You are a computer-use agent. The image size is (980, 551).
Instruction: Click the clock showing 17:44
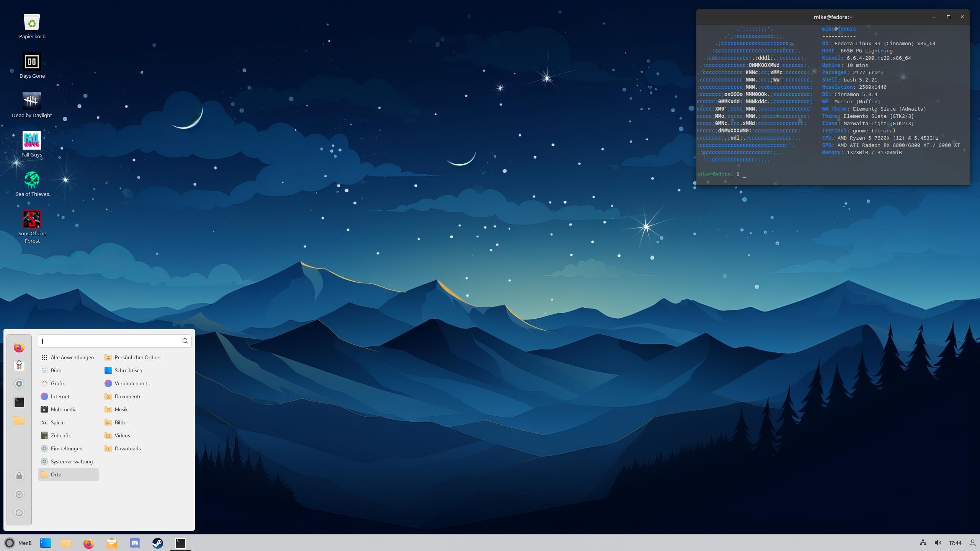[x=955, y=543]
